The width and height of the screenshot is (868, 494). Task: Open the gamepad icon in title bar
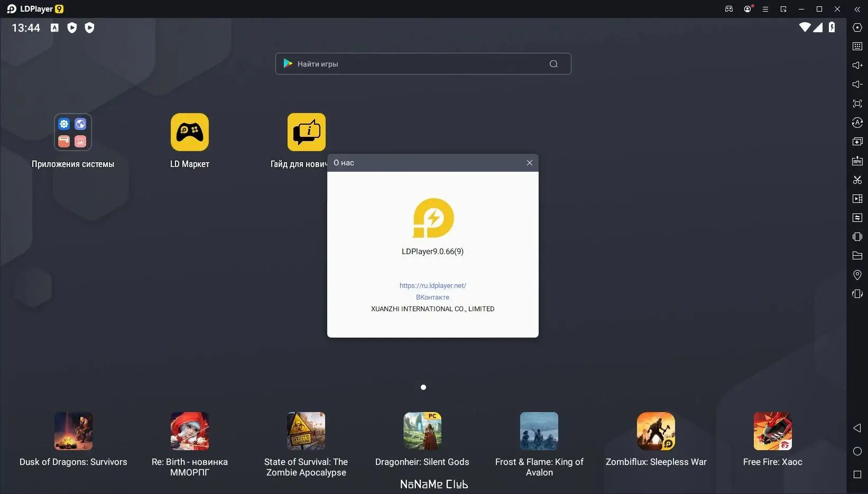click(729, 9)
